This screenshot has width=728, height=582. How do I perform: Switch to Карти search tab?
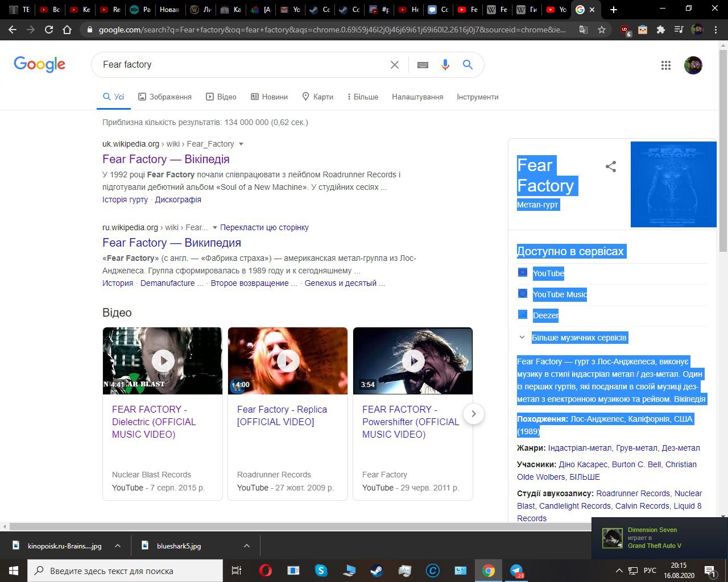[x=318, y=97]
